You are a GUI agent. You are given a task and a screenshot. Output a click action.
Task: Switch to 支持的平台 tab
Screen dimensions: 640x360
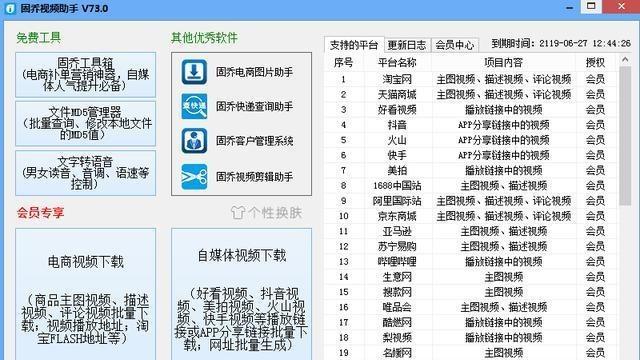(354, 44)
